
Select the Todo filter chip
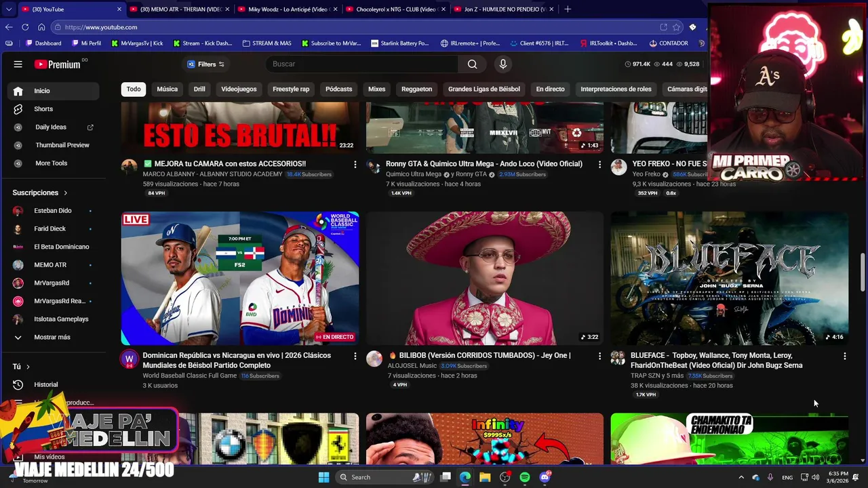point(134,89)
